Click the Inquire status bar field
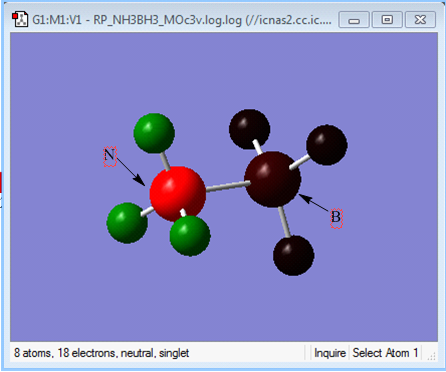This screenshot has height=372, width=446. point(330,353)
